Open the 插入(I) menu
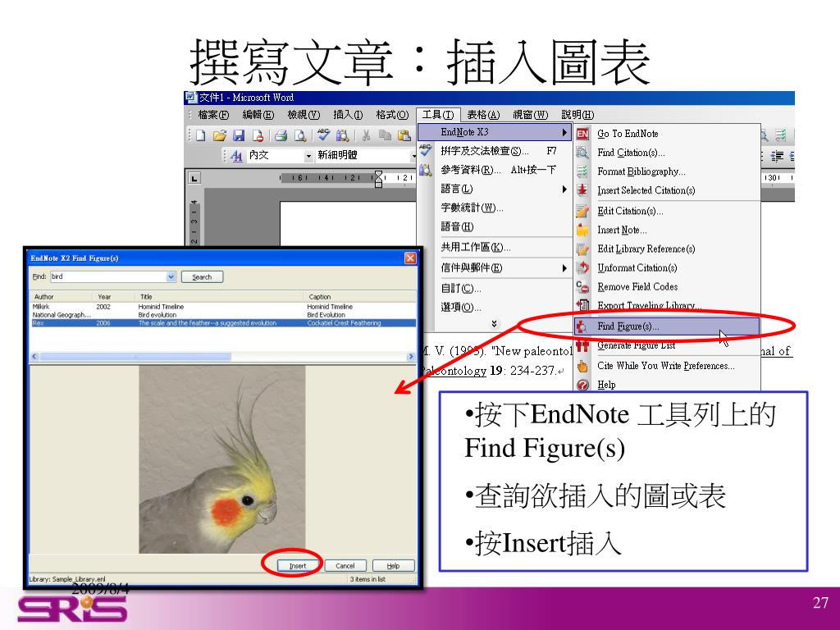This screenshot has width=840, height=630. (x=348, y=115)
